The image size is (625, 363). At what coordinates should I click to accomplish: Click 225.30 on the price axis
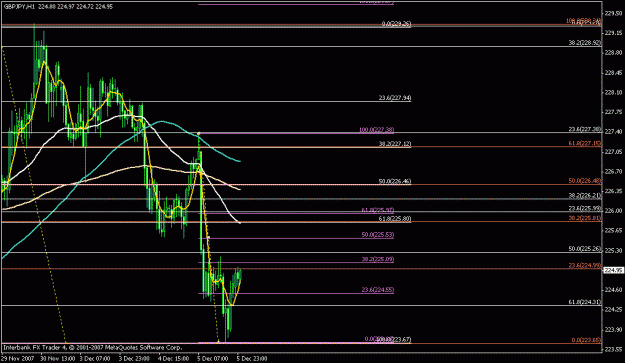(x=613, y=250)
